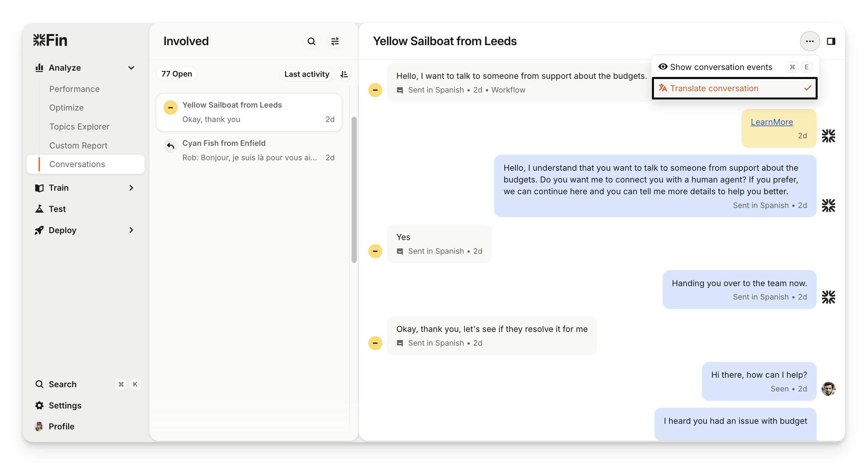
Task: Expand the Train section
Action: [x=131, y=188]
